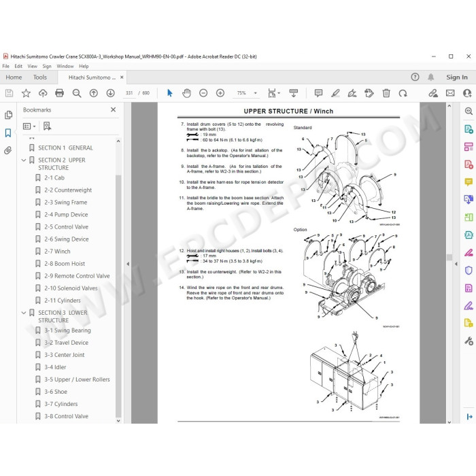The width and height of the screenshot is (476, 476).
Task: Open the 3-8 Control Valve bookmark
Action: (66, 416)
